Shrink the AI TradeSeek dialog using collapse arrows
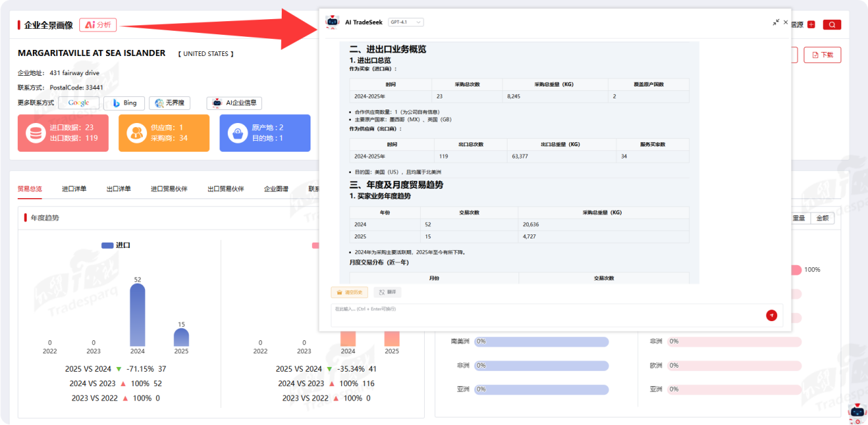This screenshot has height=425, width=868. coord(776,23)
